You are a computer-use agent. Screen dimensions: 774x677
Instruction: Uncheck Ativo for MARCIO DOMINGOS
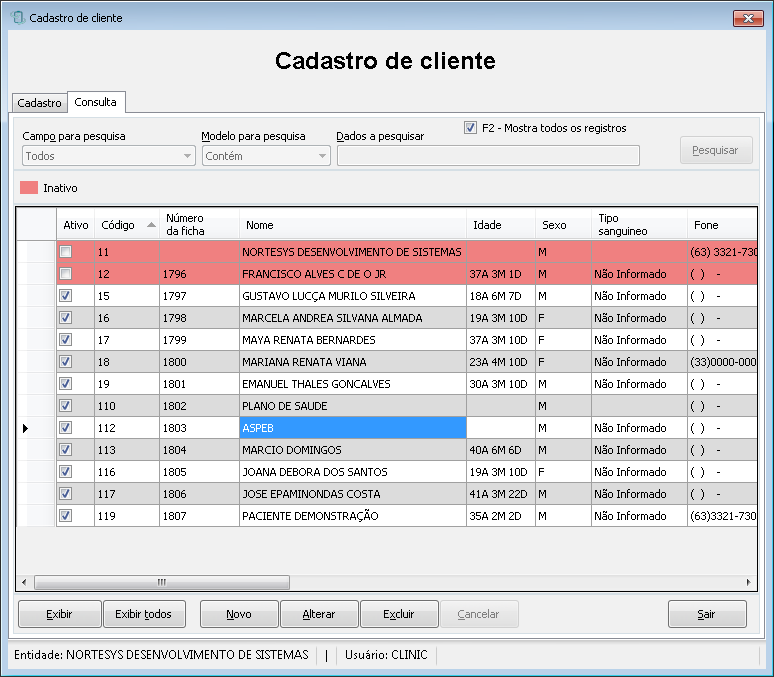tap(66, 450)
